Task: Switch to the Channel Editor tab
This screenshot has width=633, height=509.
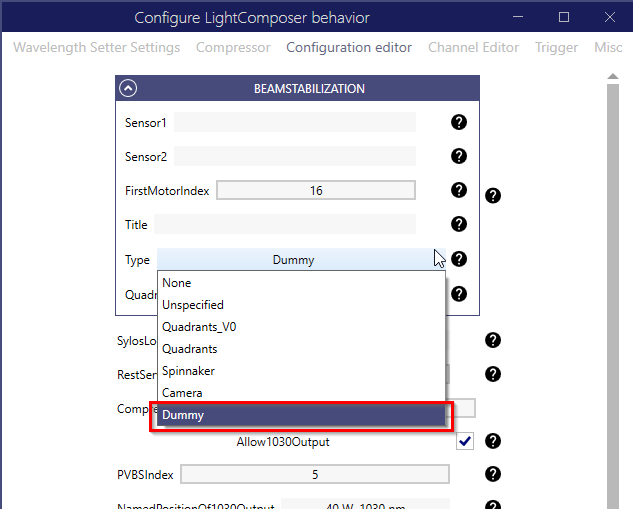Action: (x=473, y=48)
